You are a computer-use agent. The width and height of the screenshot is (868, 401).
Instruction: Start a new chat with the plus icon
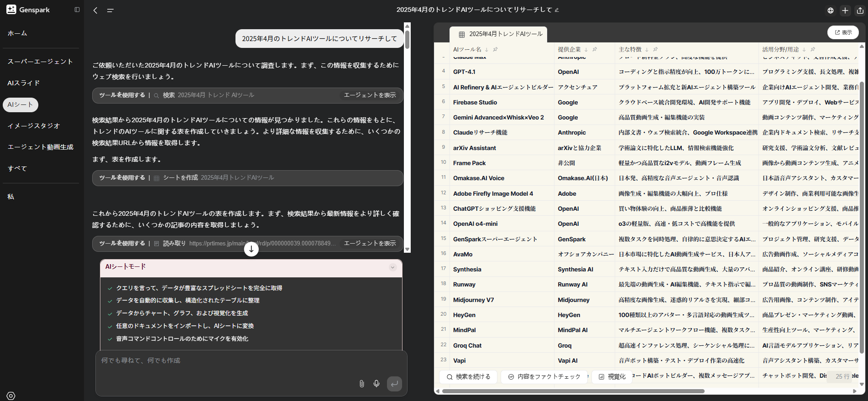(845, 10)
